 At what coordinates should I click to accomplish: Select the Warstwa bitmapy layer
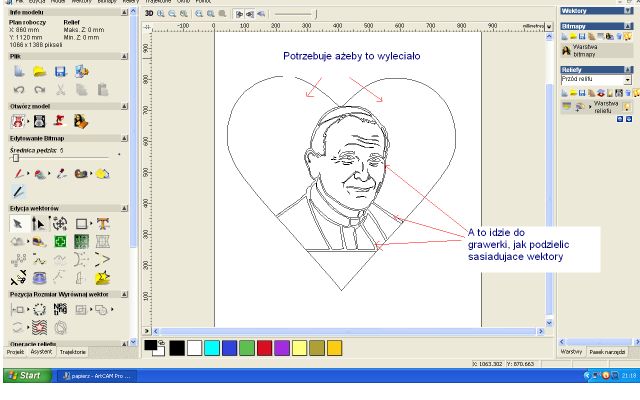tap(596, 51)
